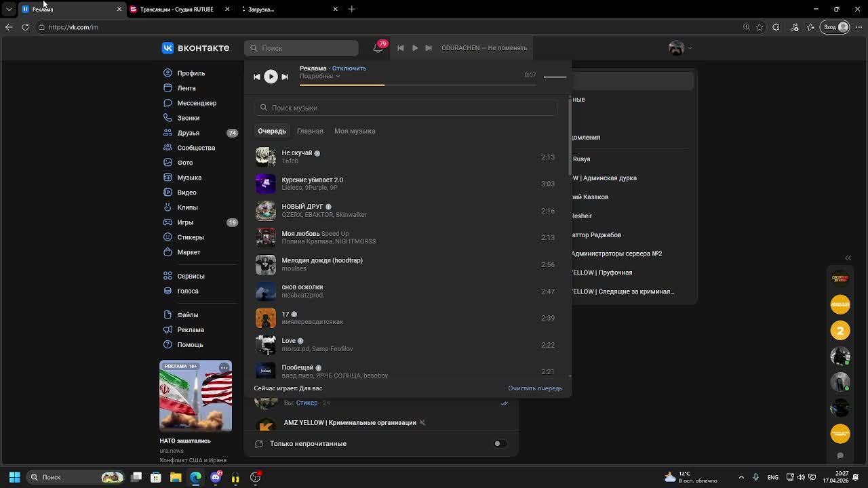Viewport: 868px width, 488px height.
Task: Play track Мелодия дождя (hoodtrap)
Action: 406,264
